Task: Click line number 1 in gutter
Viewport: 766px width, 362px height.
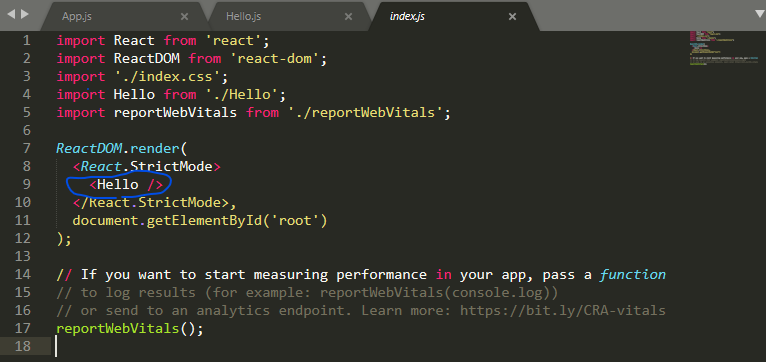Action: (x=26, y=41)
